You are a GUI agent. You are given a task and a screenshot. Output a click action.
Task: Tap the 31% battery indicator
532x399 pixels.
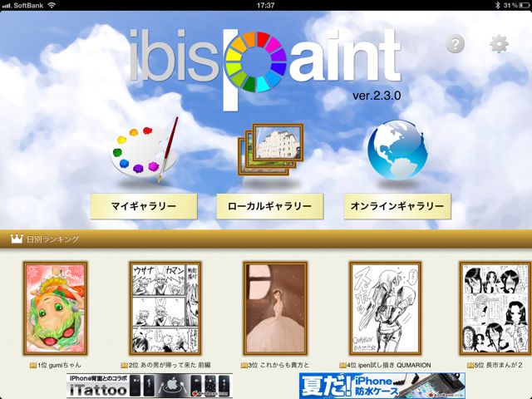[x=516, y=5]
